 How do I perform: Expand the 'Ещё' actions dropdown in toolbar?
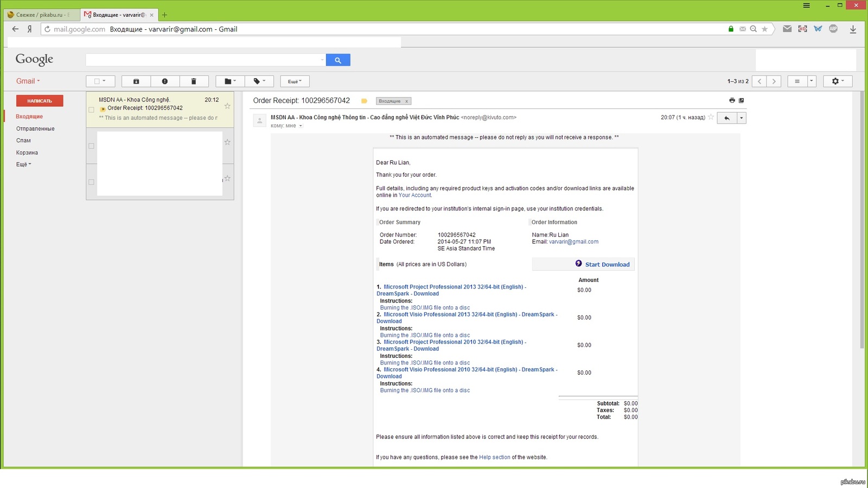(295, 81)
